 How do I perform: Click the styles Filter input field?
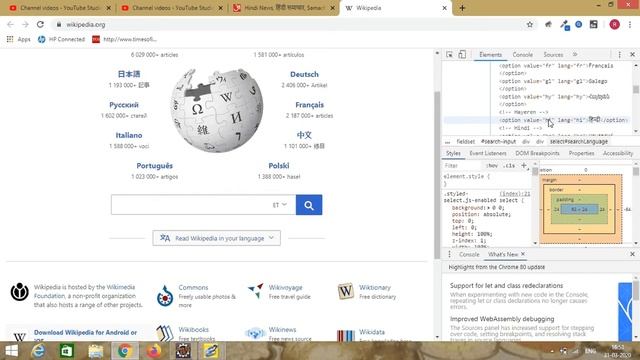(x=463, y=166)
